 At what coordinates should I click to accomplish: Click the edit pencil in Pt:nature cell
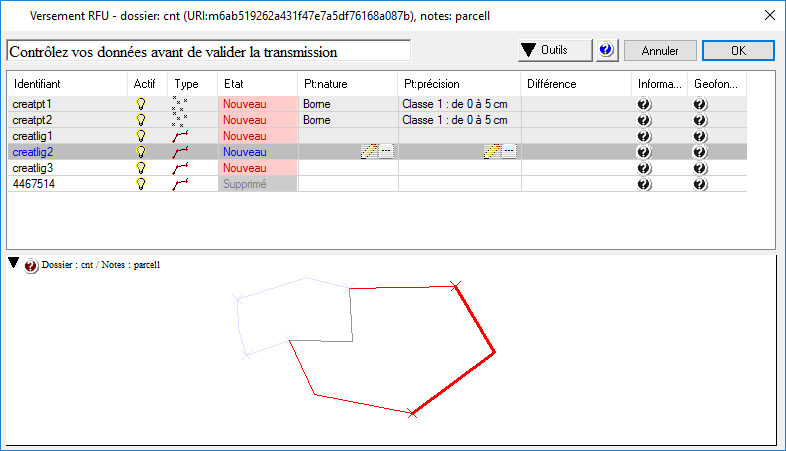(369, 151)
